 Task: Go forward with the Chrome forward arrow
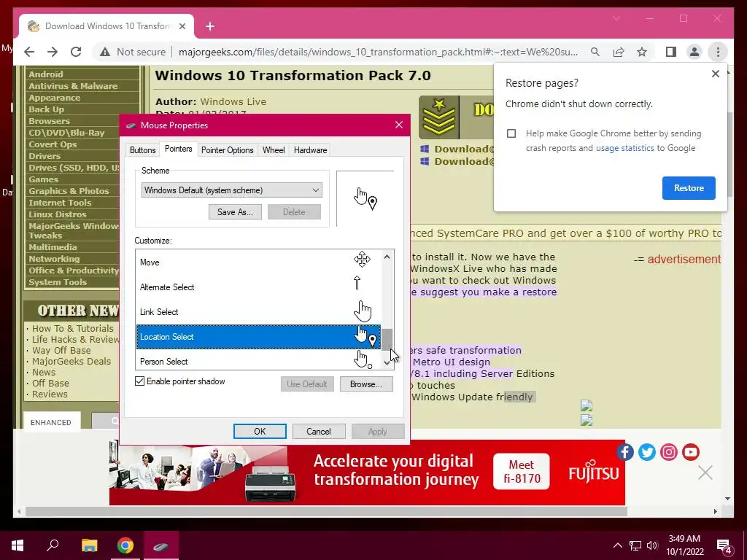tap(53, 52)
